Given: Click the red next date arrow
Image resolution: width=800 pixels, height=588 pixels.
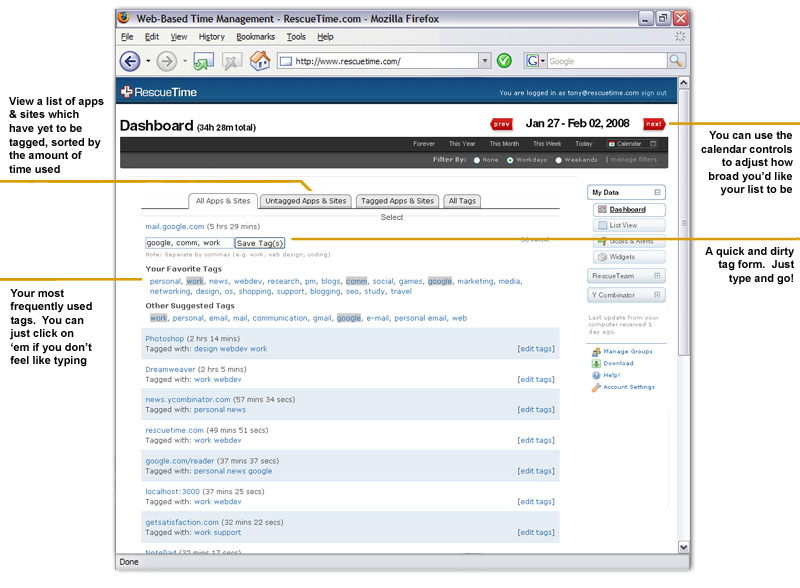Looking at the screenshot, I should (654, 124).
